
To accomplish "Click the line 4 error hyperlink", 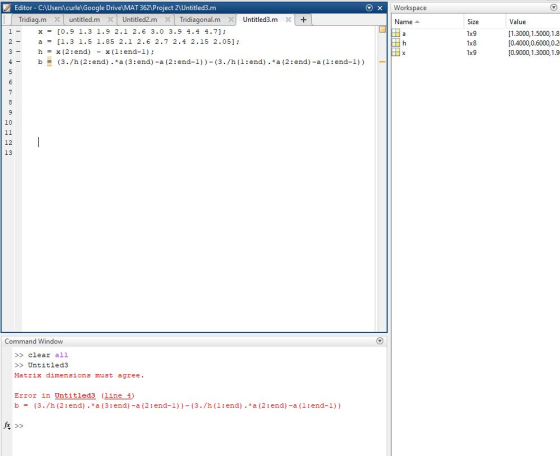I will pos(118,395).
